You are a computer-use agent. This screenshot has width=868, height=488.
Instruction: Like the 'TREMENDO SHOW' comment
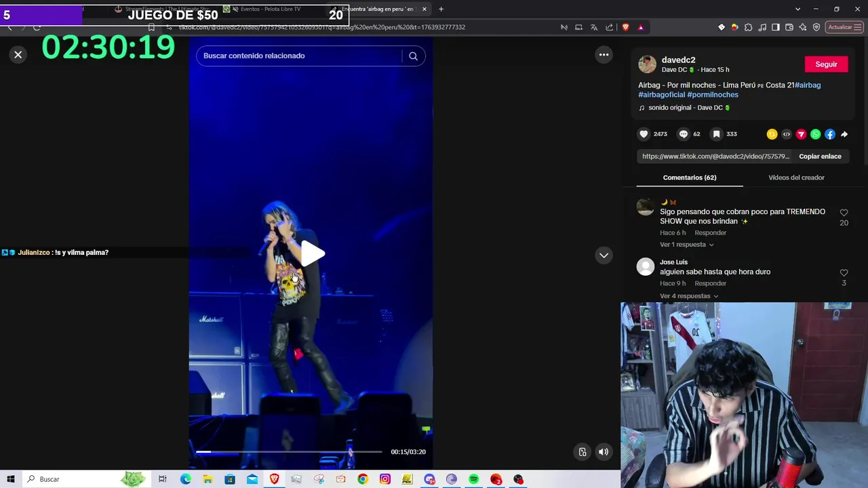coord(844,213)
